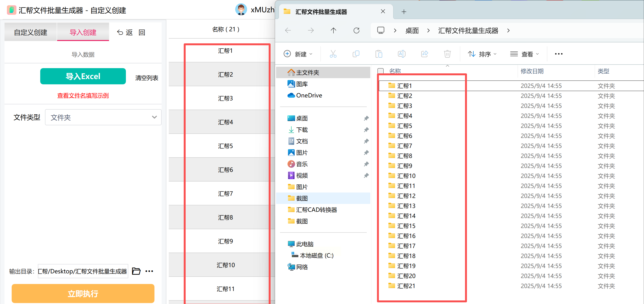The image size is (644, 304).
Task: Click 汇帮文件批量生成器 breadcrumb in address bar
Action: [468, 30]
